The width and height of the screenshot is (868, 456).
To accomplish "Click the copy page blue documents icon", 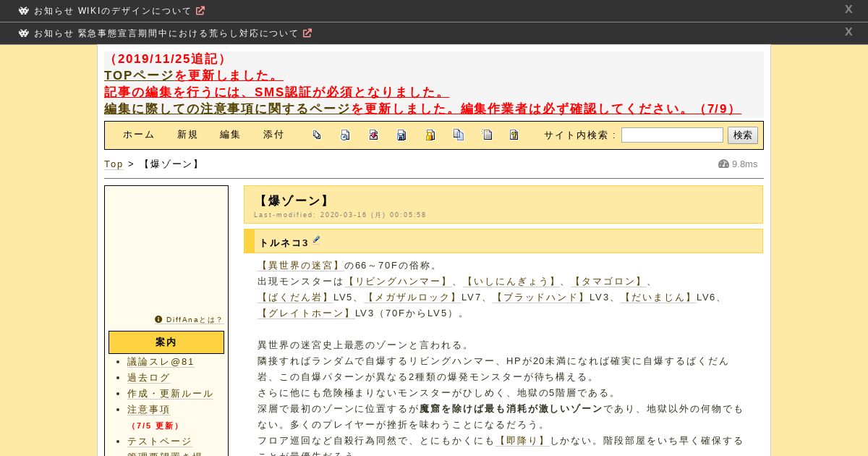I will pos(458,135).
